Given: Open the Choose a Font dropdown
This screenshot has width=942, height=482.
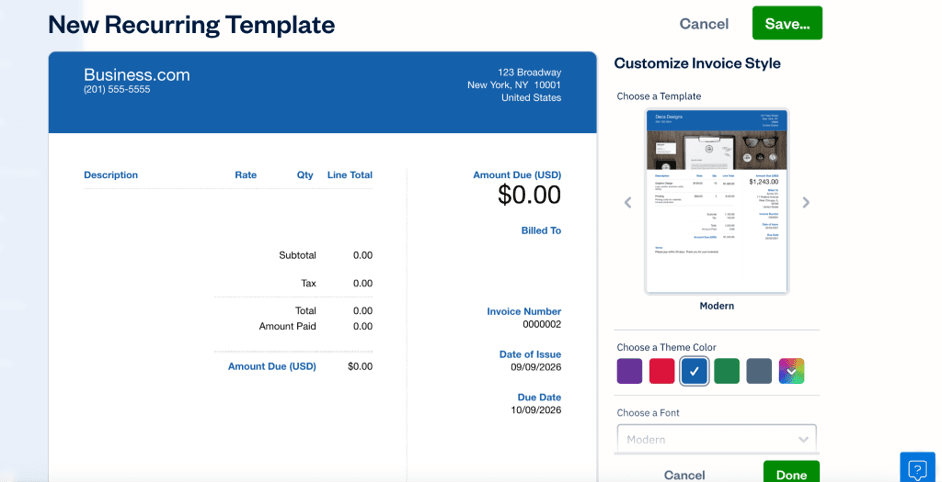Looking at the screenshot, I should (x=717, y=439).
